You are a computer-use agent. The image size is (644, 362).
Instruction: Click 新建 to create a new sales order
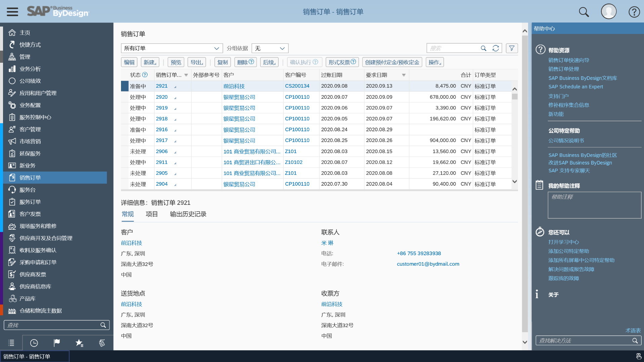[x=150, y=62]
